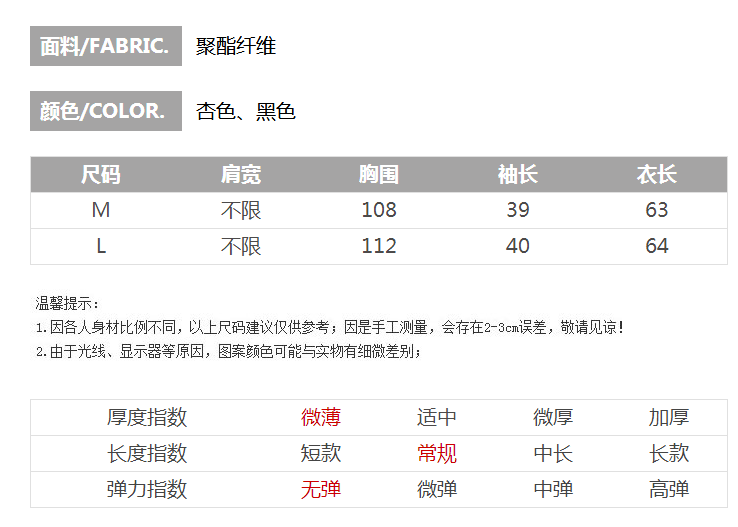Click the 112 bust value

[x=378, y=246]
